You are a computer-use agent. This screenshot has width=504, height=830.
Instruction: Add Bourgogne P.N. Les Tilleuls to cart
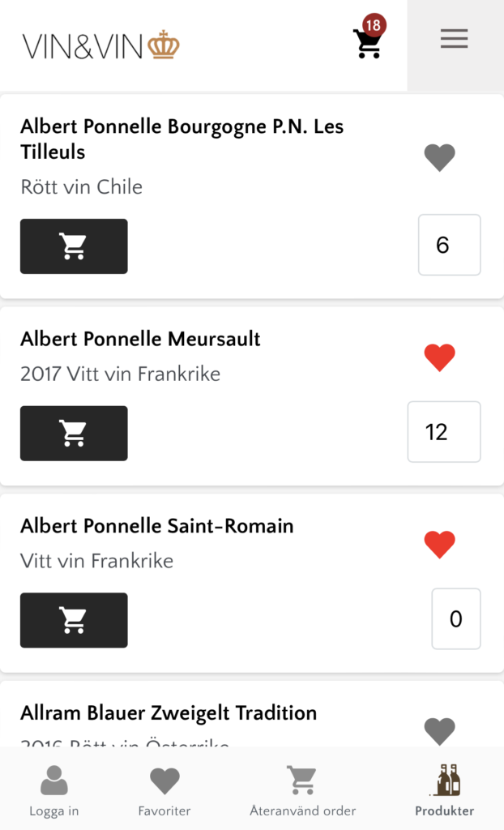(74, 246)
